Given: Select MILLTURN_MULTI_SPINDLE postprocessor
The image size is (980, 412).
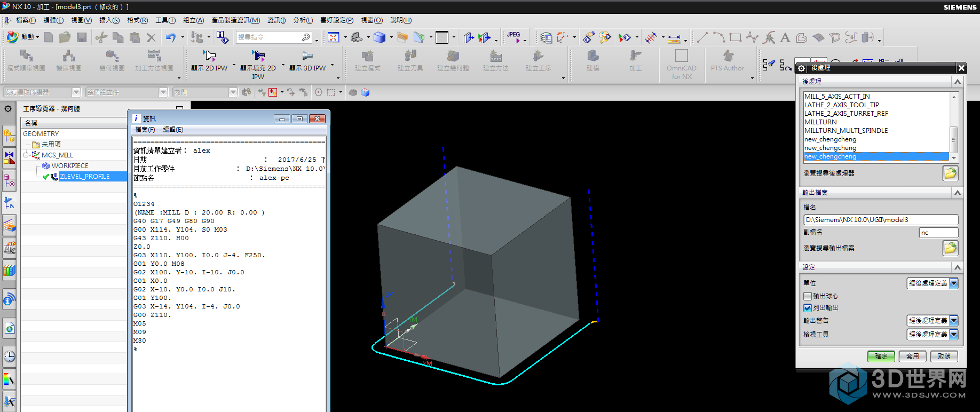Looking at the screenshot, I should pyautogui.click(x=846, y=130).
